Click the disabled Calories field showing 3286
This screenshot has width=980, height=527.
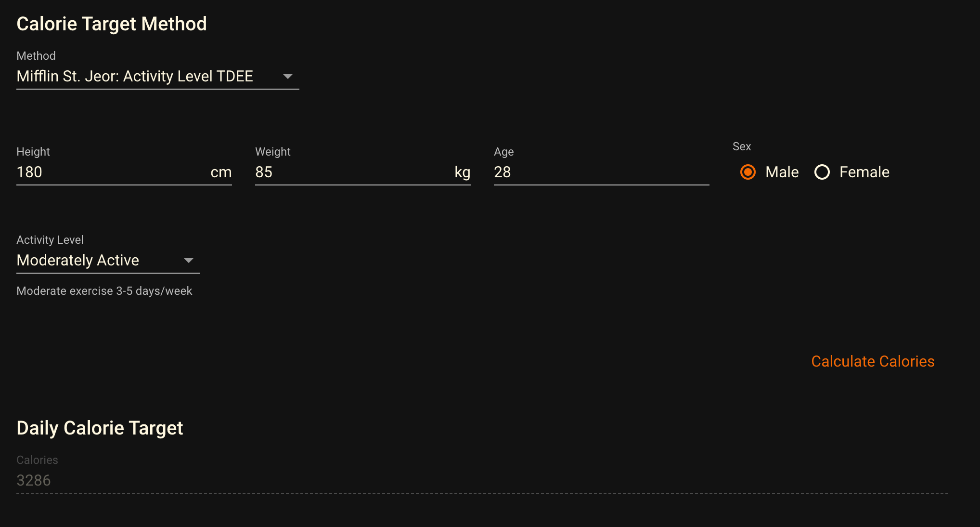[x=481, y=480]
